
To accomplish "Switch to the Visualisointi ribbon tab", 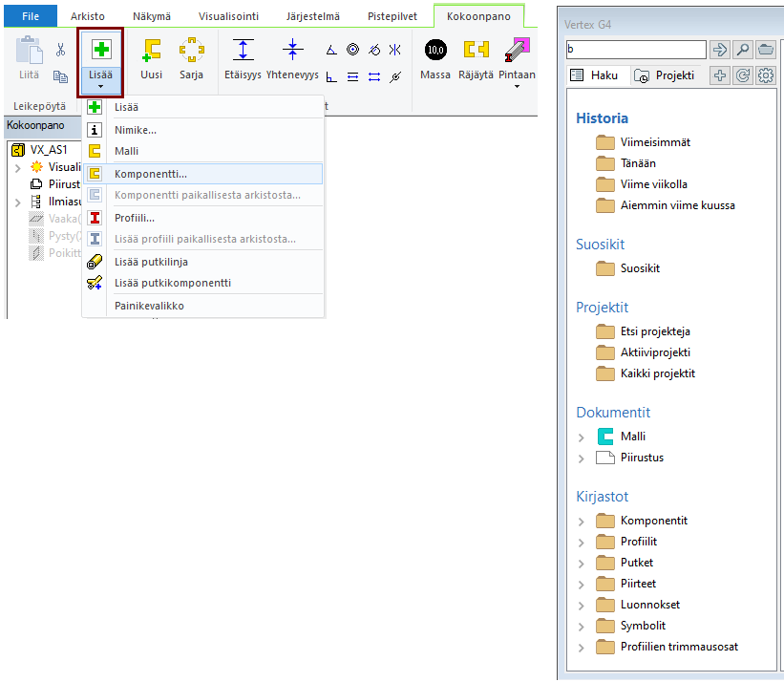I will pos(228,15).
